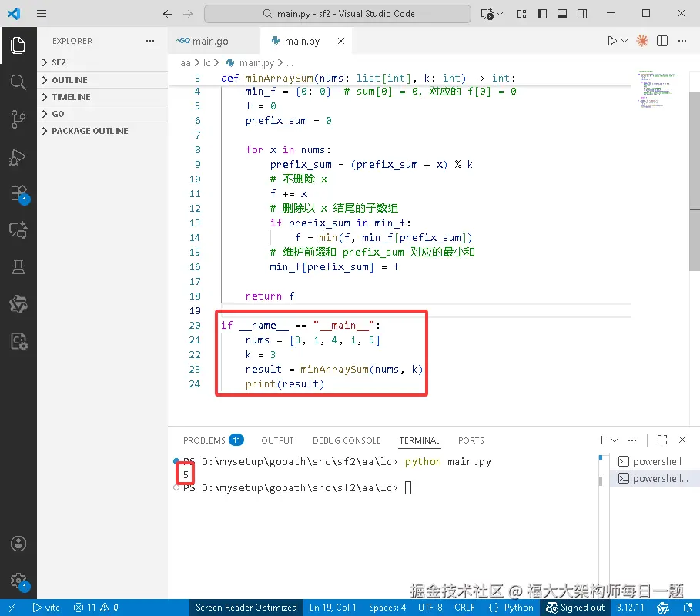700x616 pixels.
Task: Open the Explorer view in activity bar
Action: tap(18, 45)
